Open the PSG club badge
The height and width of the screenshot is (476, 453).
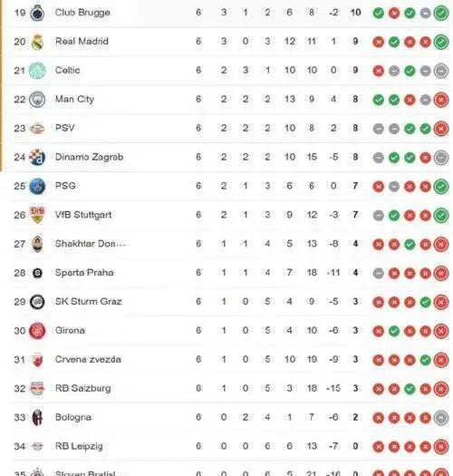pos(37,186)
